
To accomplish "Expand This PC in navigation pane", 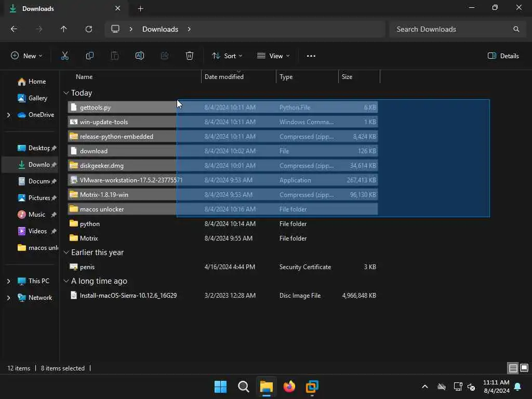I will [x=8, y=281].
